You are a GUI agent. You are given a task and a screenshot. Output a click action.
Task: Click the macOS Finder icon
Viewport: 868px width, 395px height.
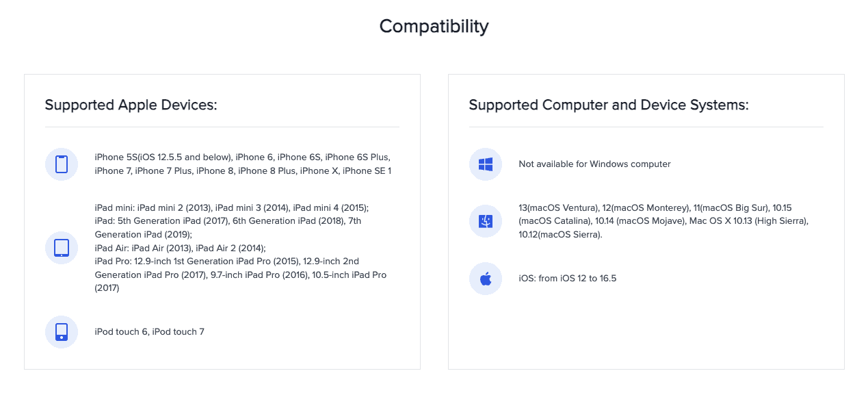(486, 221)
